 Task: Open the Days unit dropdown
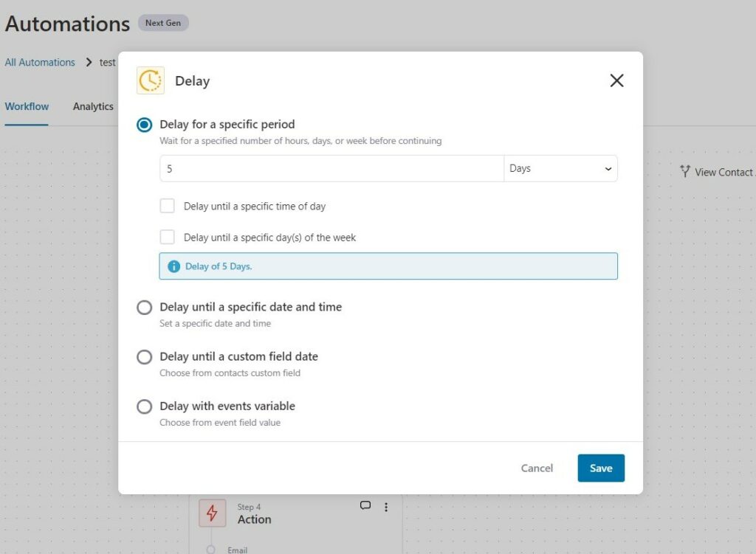click(x=560, y=169)
